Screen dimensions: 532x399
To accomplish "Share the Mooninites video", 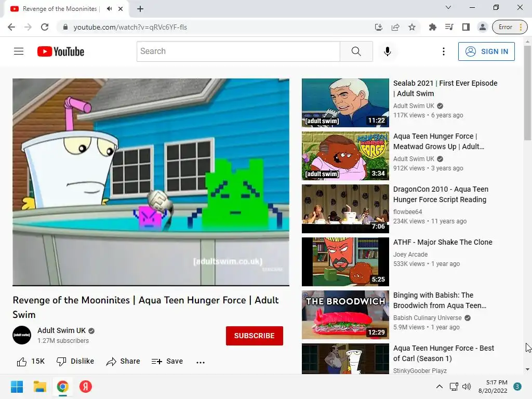I will tap(123, 362).
